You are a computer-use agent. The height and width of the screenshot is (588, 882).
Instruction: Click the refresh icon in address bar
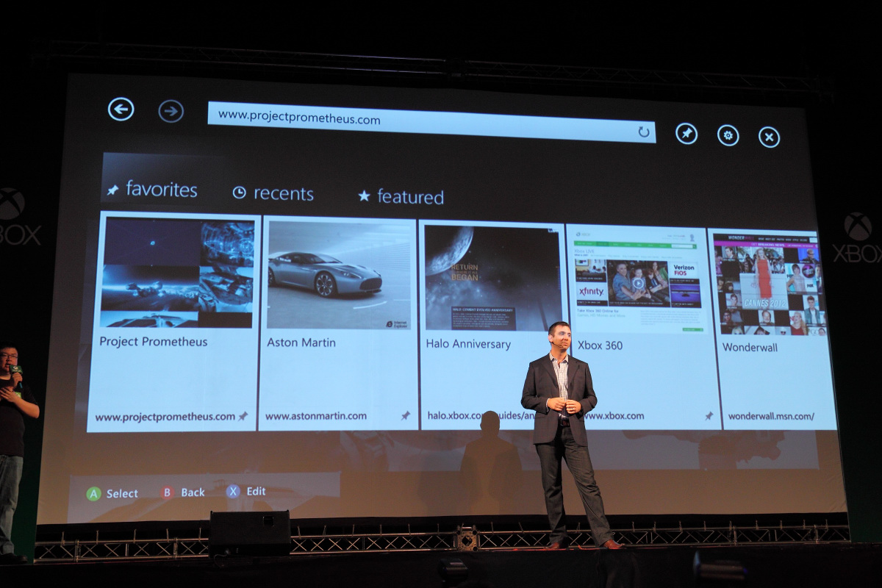[x=644, y=132]
